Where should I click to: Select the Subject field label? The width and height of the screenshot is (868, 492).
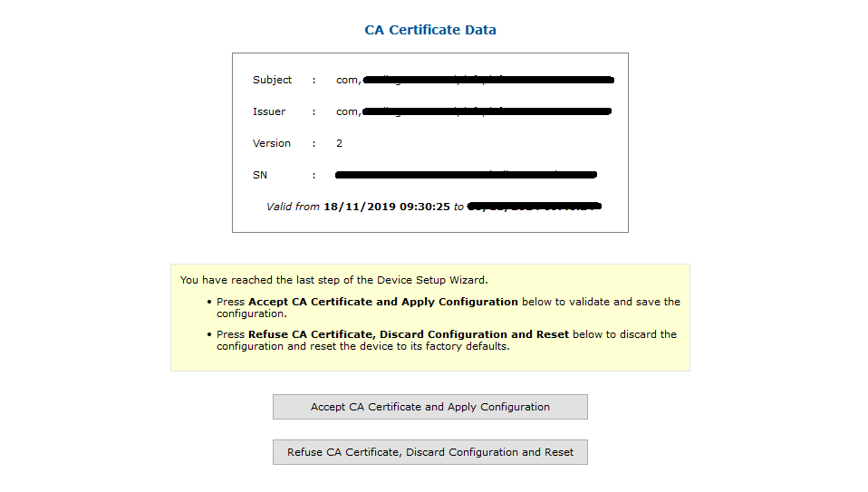click(272, 80)
